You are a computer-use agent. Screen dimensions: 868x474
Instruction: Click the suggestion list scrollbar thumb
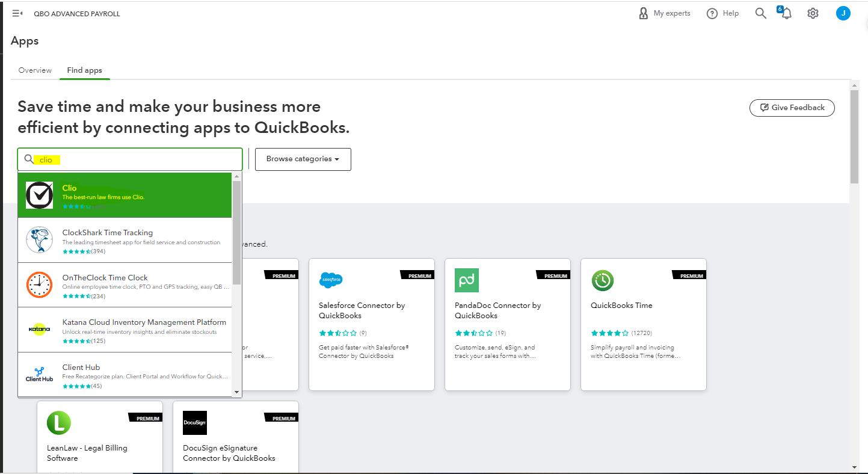tap(236, 232)
